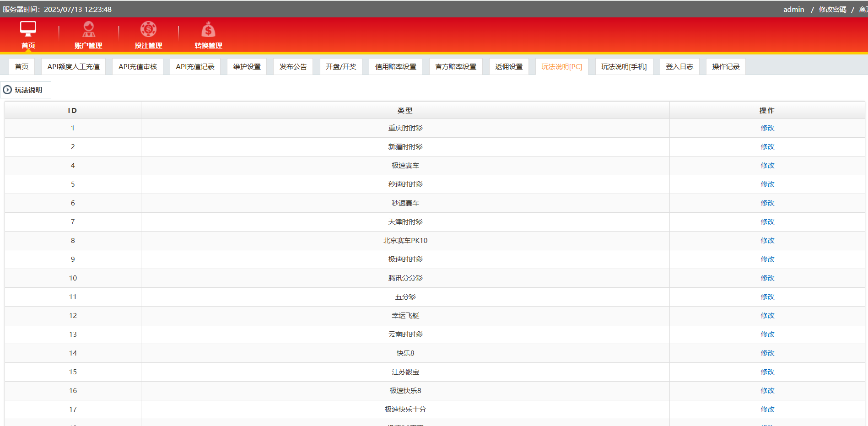Go to the 发布公告 tab
Screen dimensions: 868x426
pyautogui.click(x=293, y=67)
